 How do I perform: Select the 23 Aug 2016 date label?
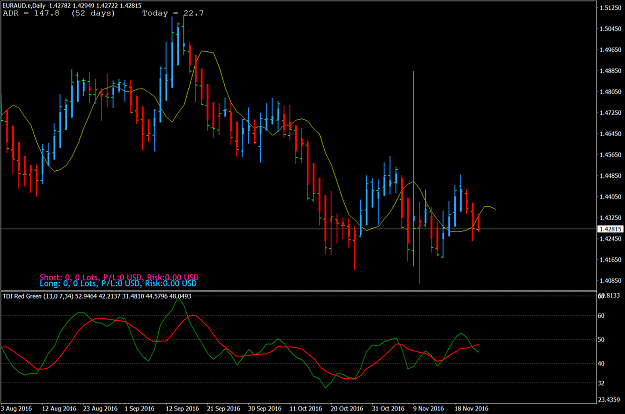click(100, 408)
